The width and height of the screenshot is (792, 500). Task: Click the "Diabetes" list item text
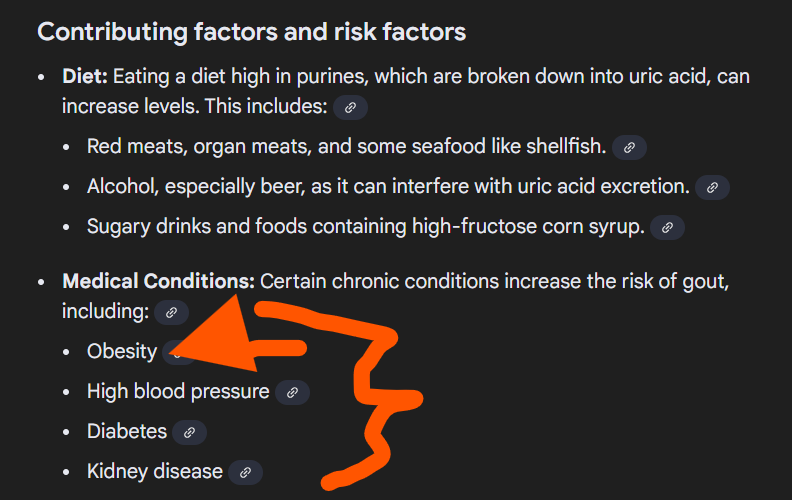[127, 432]
